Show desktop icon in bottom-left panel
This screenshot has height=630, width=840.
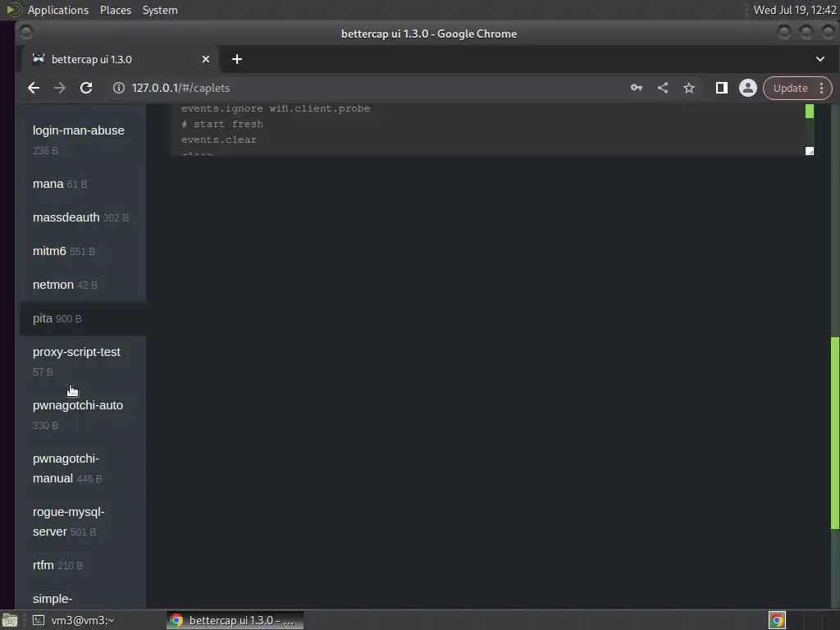tap(10, 620)
